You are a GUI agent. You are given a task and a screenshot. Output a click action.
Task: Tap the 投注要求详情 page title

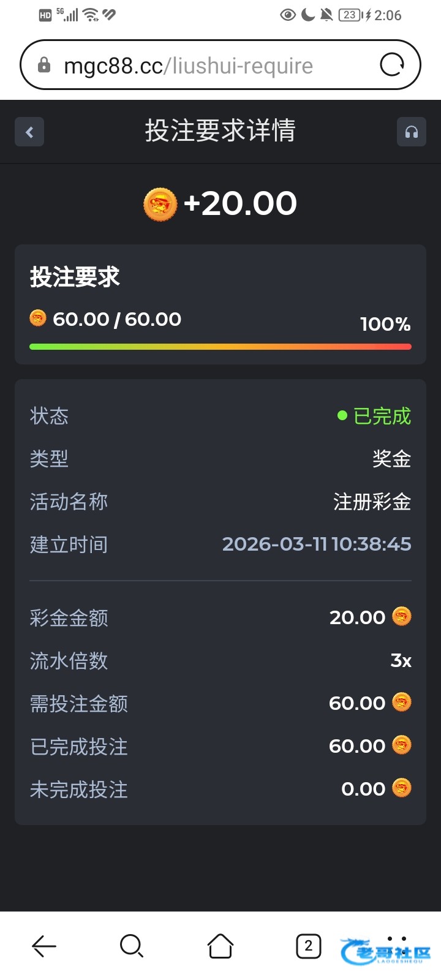221,131
